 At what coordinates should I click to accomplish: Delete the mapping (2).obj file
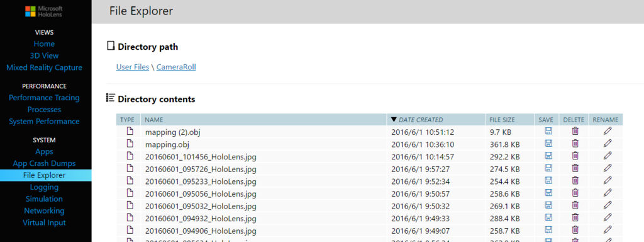click(x=575, y=131)
